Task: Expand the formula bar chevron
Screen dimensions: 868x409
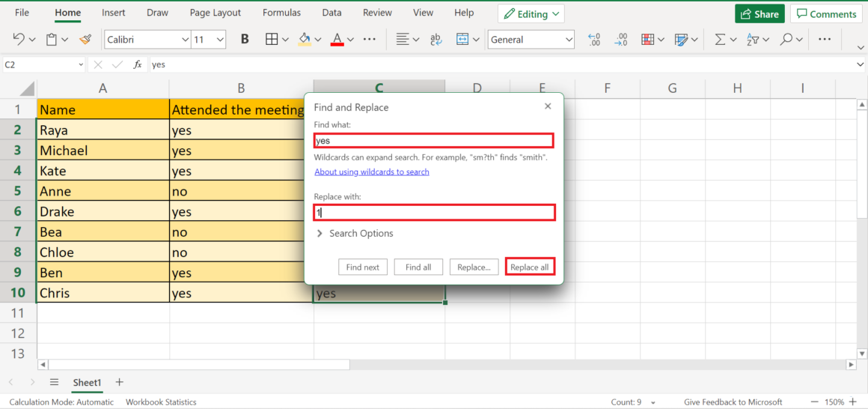Action: point(861,65)
